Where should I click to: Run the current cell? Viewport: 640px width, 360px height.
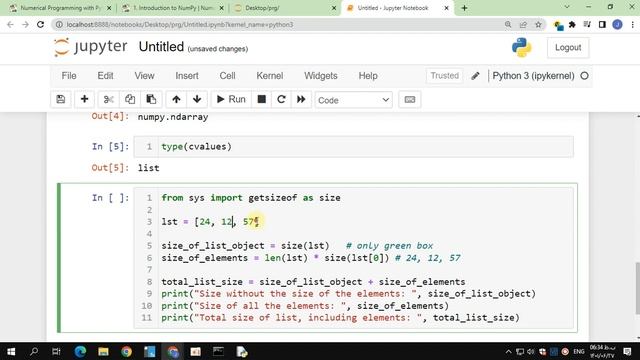(231, 100)
